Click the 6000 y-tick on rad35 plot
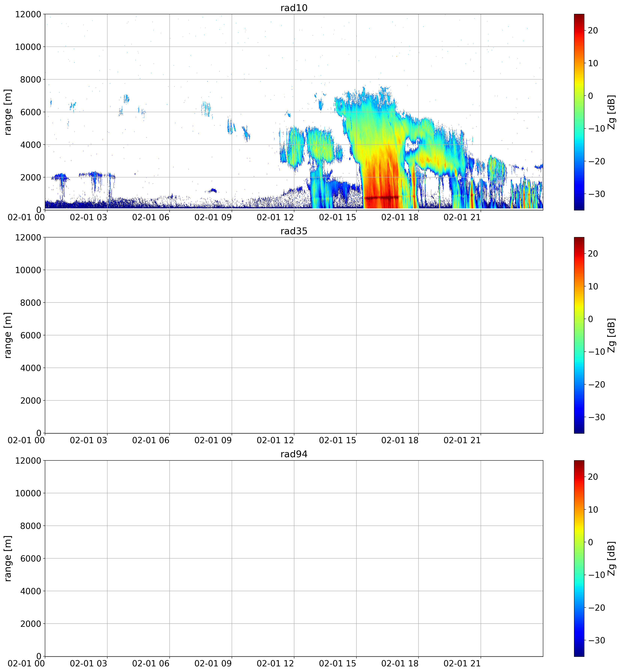620x672 pixels. [31, 335]
